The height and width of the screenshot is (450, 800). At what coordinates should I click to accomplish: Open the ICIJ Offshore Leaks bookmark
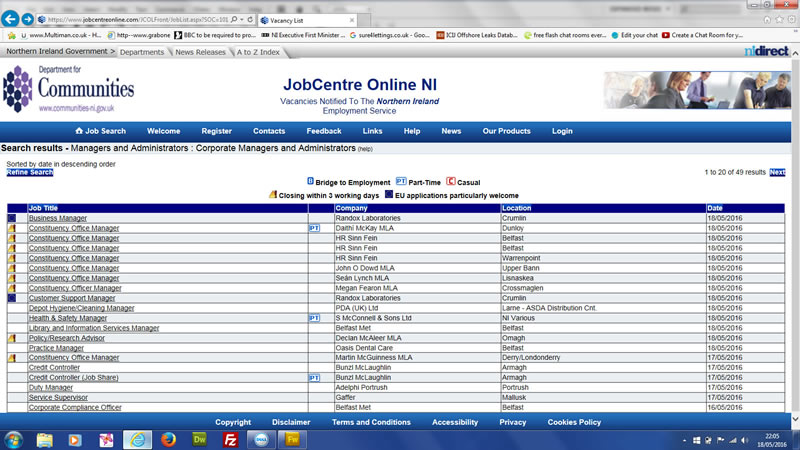[477, 35]
